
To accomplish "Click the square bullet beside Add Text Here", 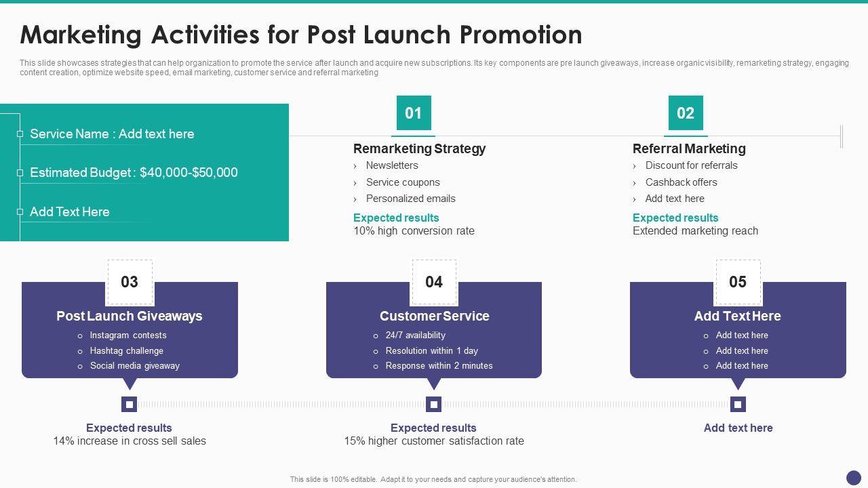I will (20, 212).
